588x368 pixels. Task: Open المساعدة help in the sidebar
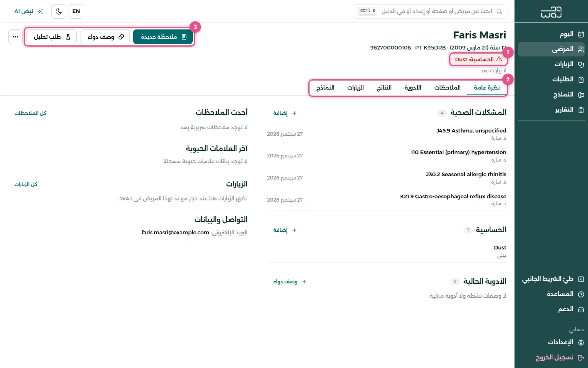(x=551, y=294)
